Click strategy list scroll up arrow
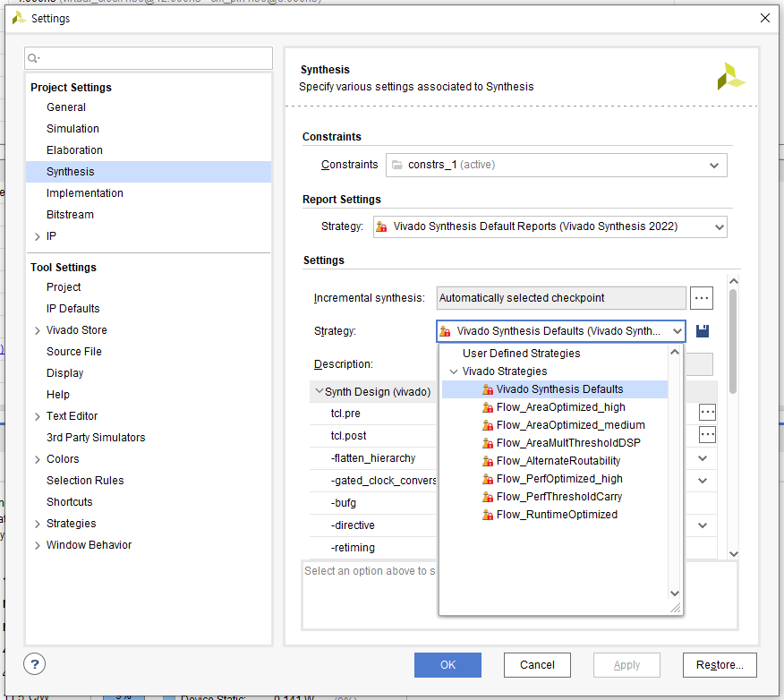Screen dimensions: 784x700 click(675, 352)
